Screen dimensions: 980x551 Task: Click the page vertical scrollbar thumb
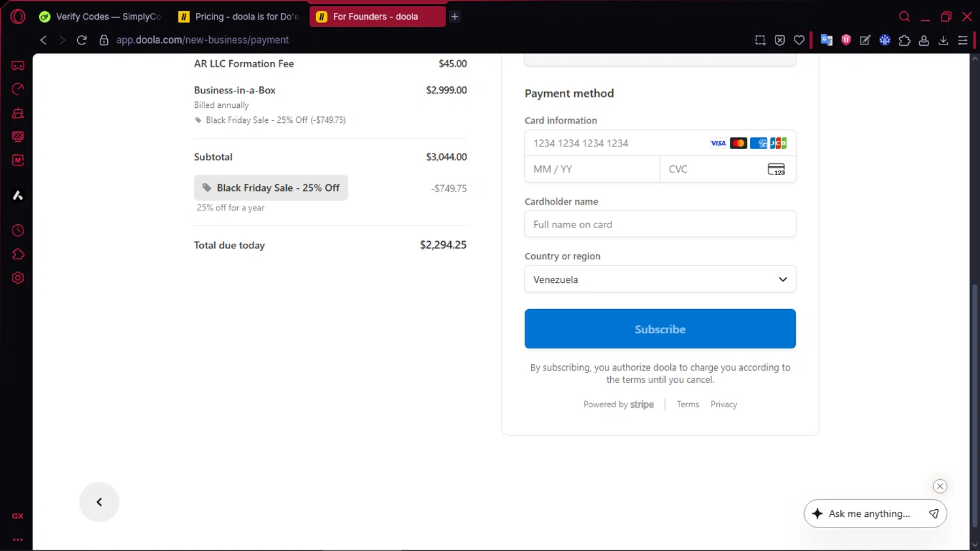click(x=975, y=405)
